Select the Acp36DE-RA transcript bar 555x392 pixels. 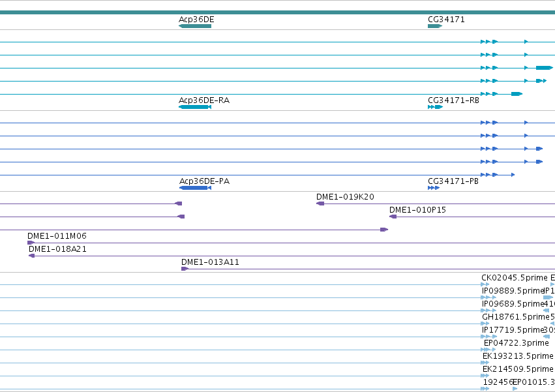195,107
